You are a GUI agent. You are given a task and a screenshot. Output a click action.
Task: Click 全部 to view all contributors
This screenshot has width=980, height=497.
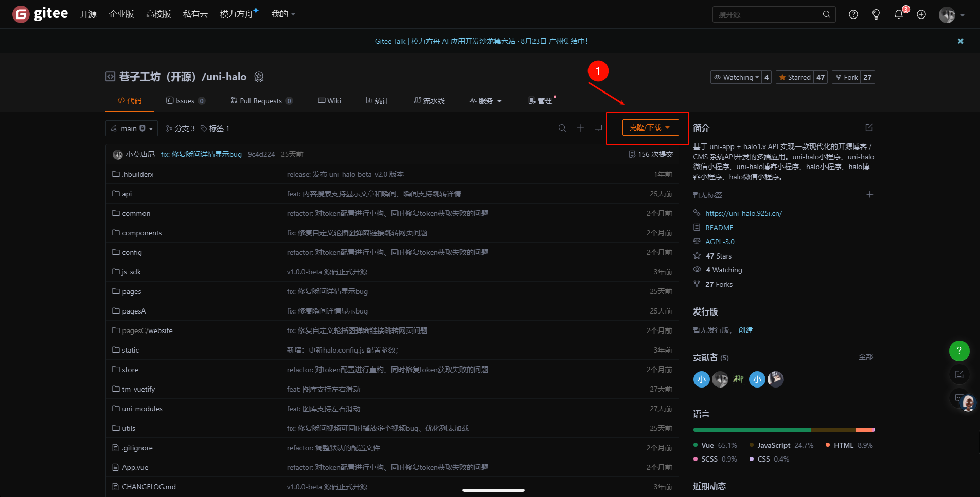[866, 357]
